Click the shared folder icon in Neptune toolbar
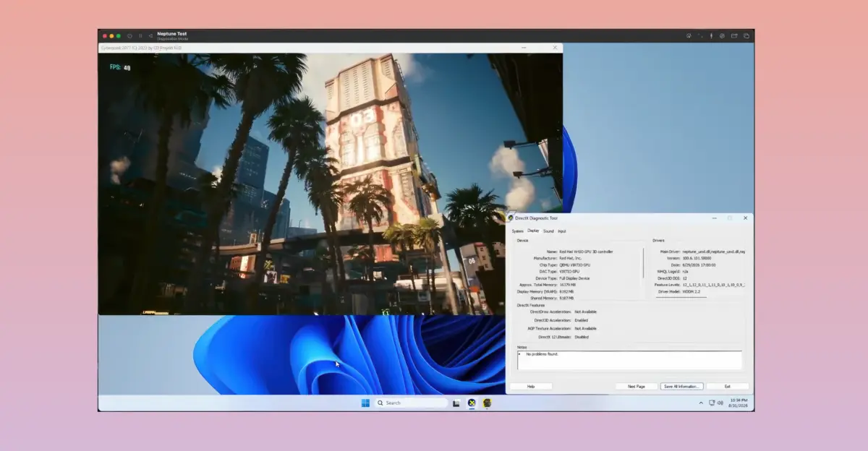Screen dimensions: 868x451 click(x=734, y=35)
